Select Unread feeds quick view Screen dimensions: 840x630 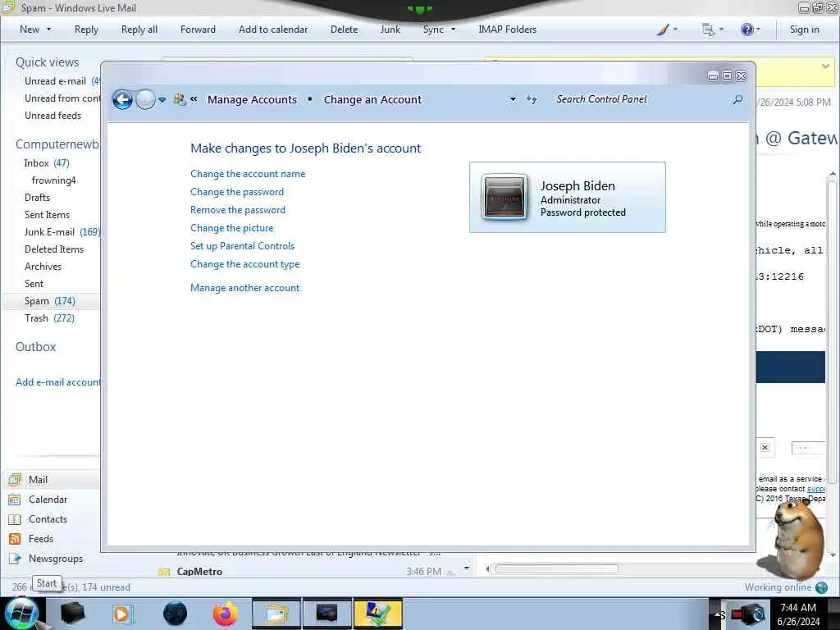coord(53,115)
